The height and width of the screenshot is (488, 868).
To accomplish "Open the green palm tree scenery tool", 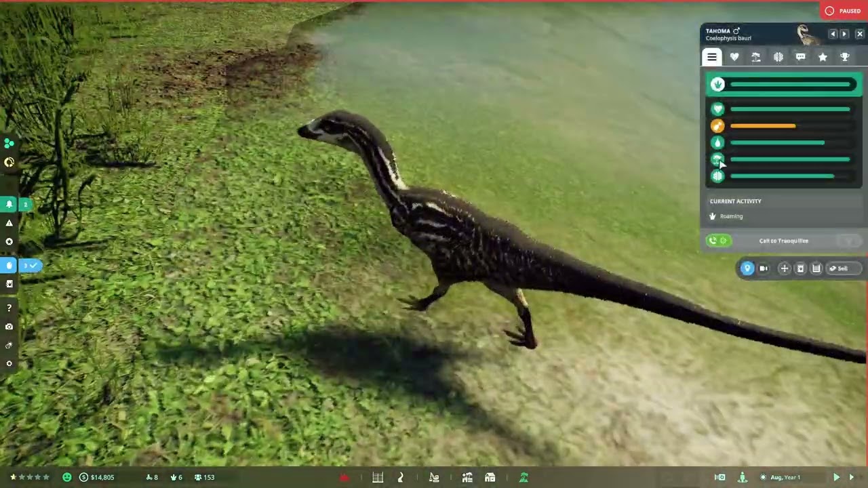I will click(524, 478).
